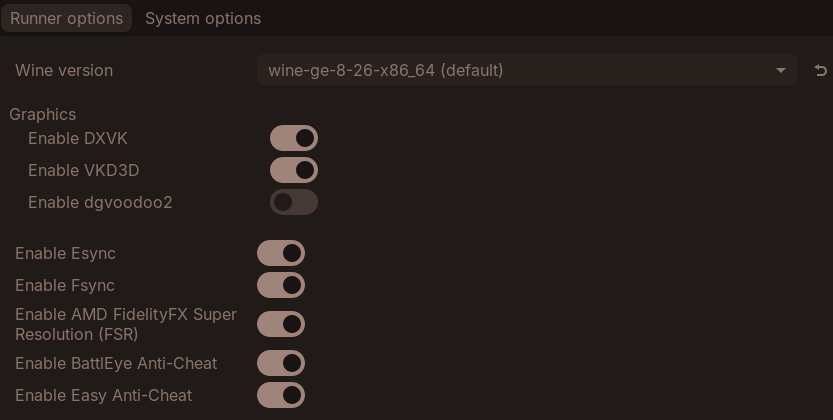
Task: Toggle the Enable Esync switch
Action: pos(281,254)
